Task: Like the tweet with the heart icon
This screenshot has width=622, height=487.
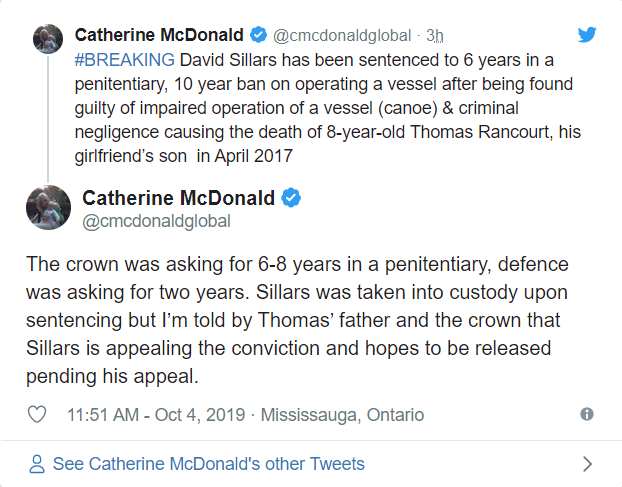Action: click(x=37, y=414)
